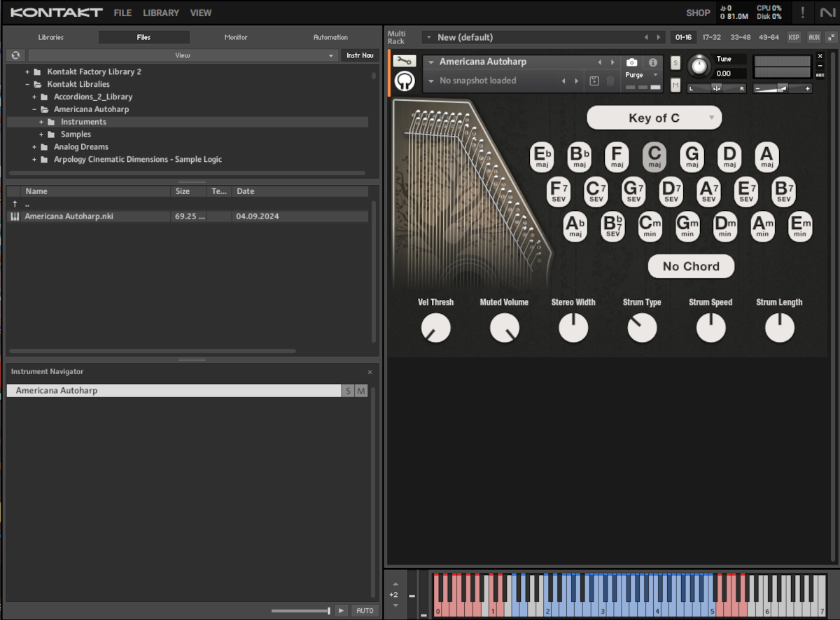Open the SHOP link
The image size is (840, 620).
698,13
